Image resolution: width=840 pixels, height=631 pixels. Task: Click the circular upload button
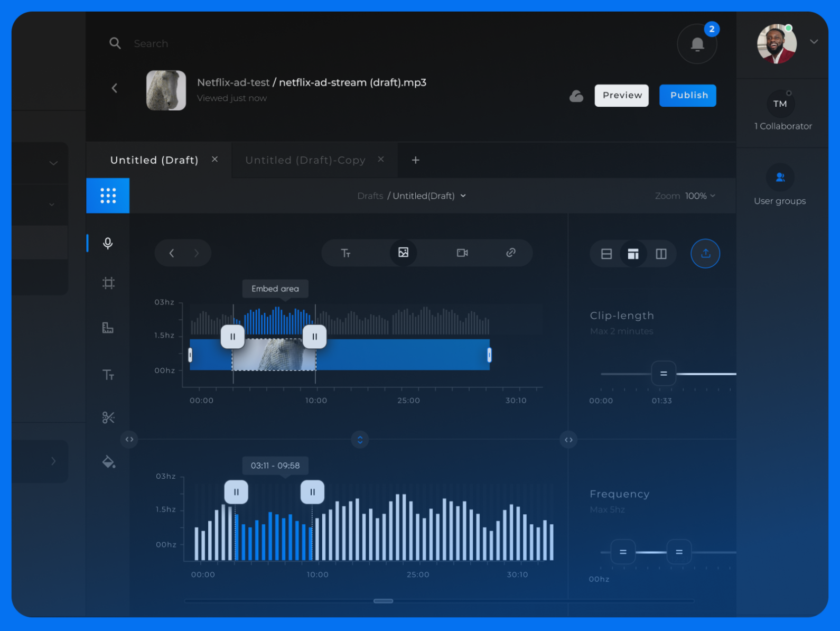[x=705, y=254]
